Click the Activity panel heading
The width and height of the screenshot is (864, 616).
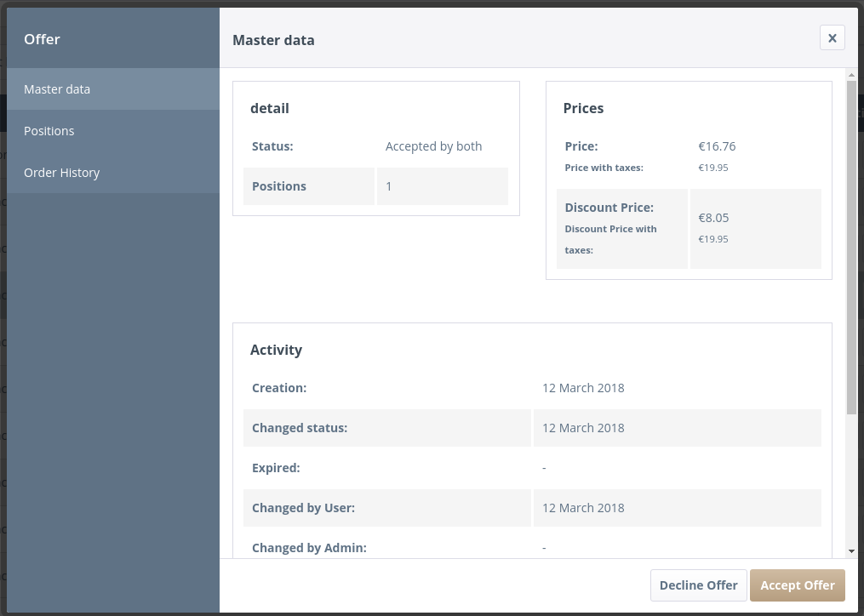276,350
